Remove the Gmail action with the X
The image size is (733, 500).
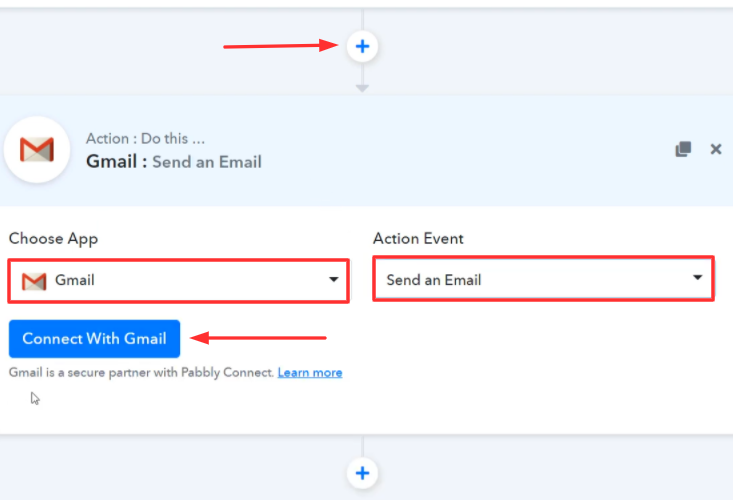tap(716, 149)
